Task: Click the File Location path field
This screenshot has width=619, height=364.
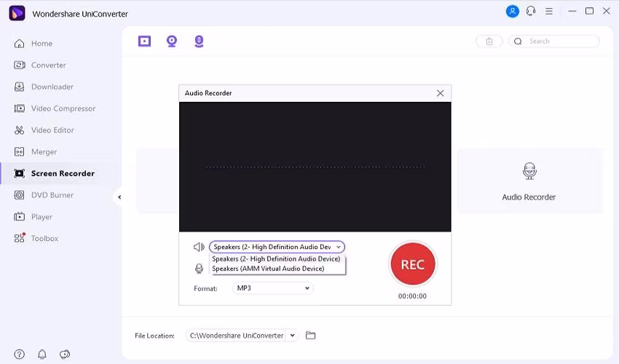Action: tap(236, 336)
